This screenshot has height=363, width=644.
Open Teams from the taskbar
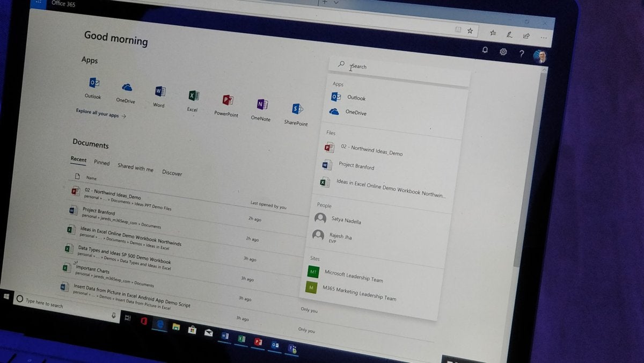pos(292,349)
